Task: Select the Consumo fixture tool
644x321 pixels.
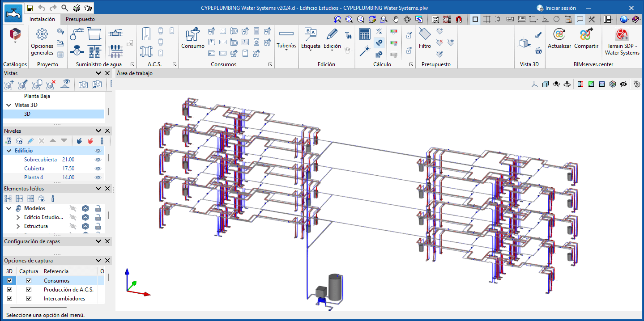Action: [x=192, y=38]
